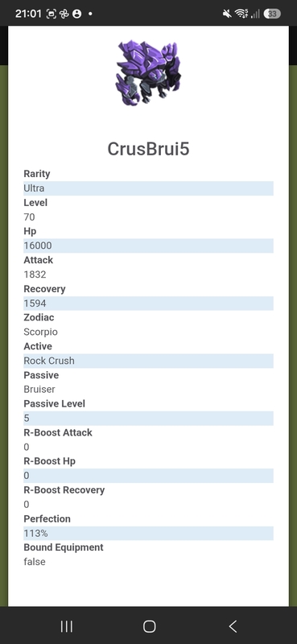
Task: Tap the Bruiser passive value
Action: (39, 390)
